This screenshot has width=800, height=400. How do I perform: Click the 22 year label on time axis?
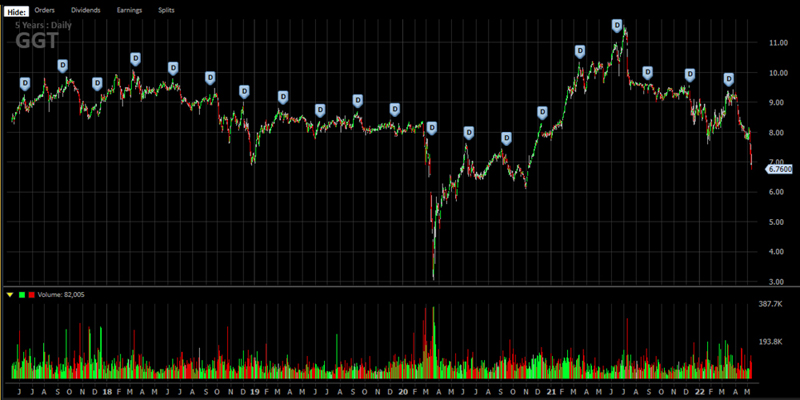[699, 392]
